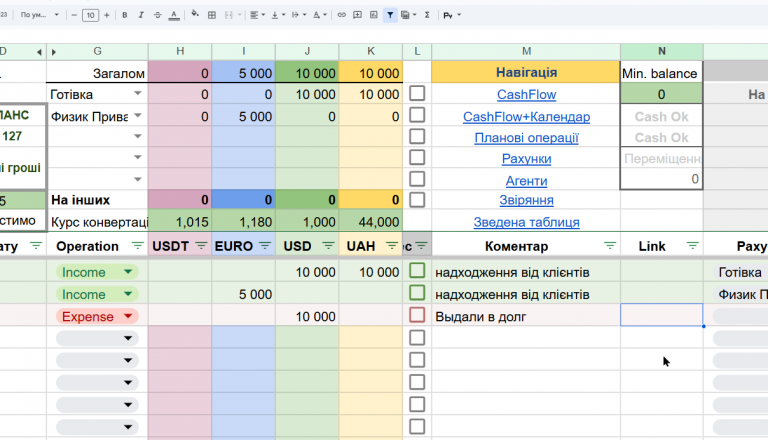Open horizontal align options

click(x=257, y=15)
